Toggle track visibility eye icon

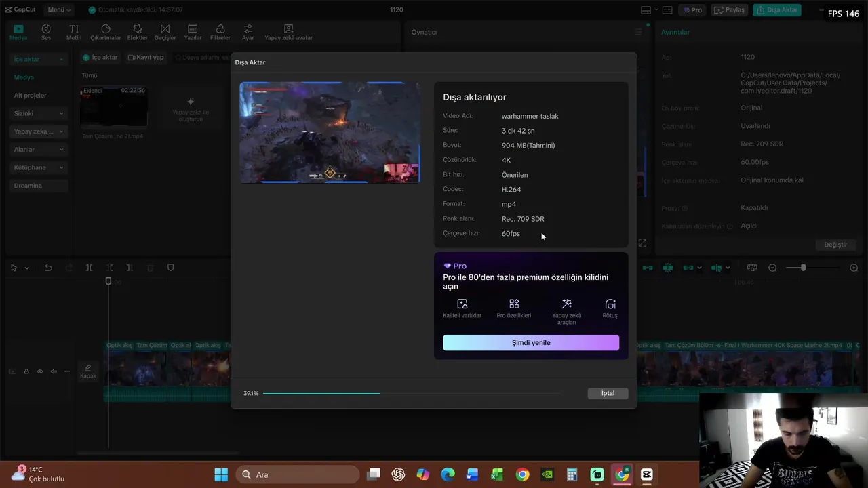40,371
